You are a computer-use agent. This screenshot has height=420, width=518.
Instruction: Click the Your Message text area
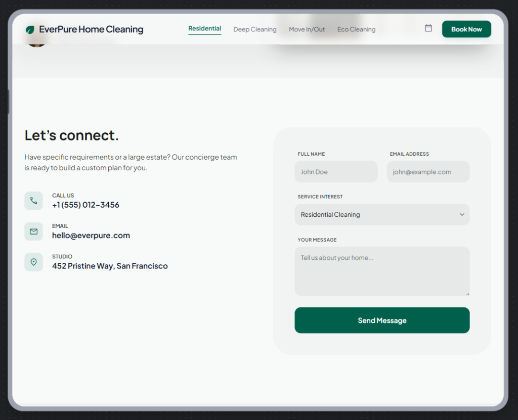pyautogui.click(x=382, y=271)
